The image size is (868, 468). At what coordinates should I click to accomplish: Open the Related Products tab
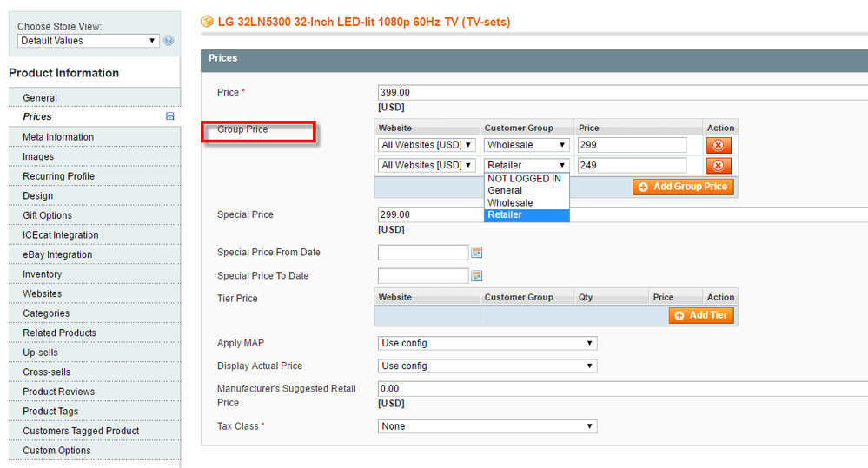click(95, 333)
